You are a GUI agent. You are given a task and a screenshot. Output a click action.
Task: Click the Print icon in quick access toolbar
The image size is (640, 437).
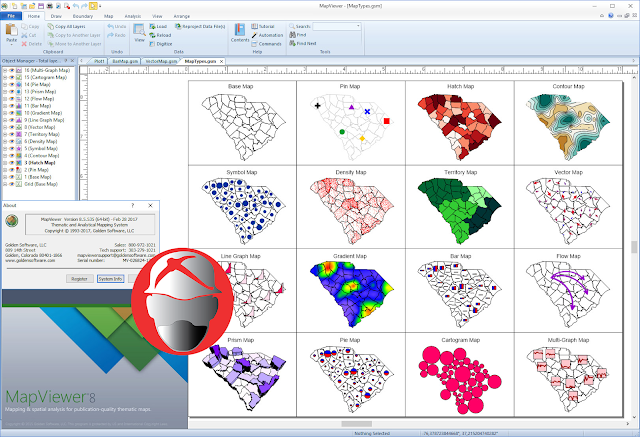coord(49,6)
